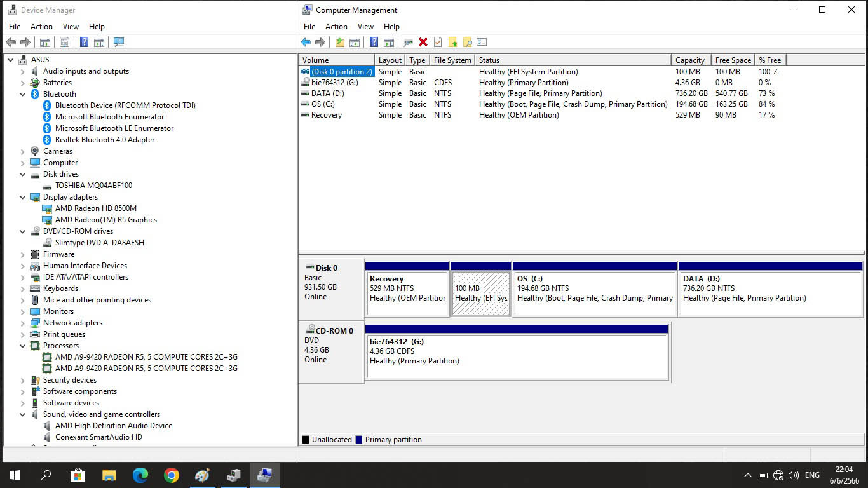
Task: Open View menu in Device Manager
Action: tap(71, 27)
